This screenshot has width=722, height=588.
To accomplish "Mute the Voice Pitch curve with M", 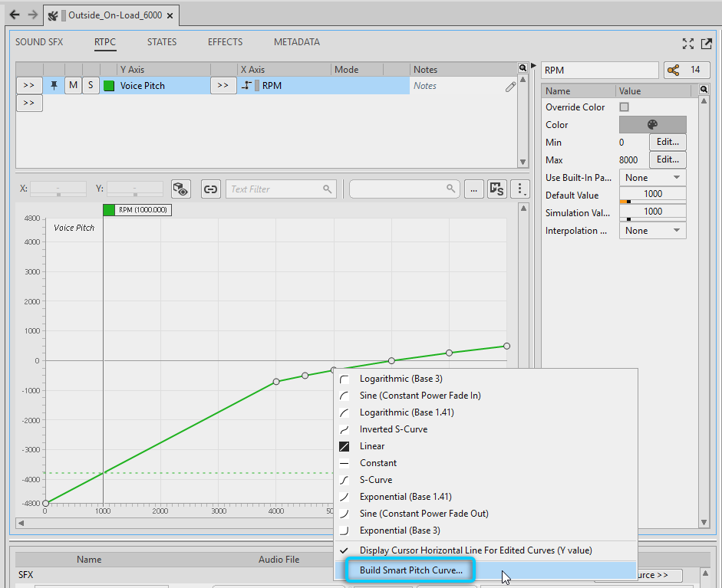I will click(x=73, y=86).
